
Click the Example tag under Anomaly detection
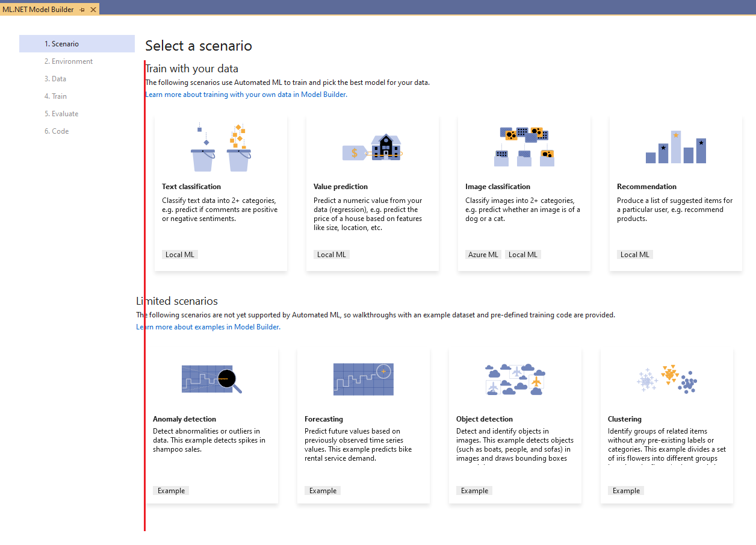pyautogui.click(x=171, y=490)
